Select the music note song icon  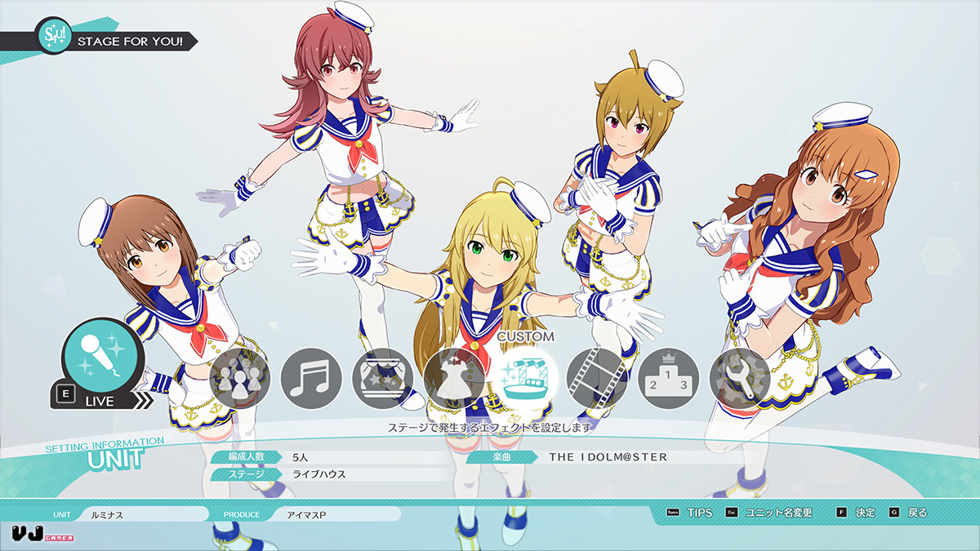[x=311, y=379]
